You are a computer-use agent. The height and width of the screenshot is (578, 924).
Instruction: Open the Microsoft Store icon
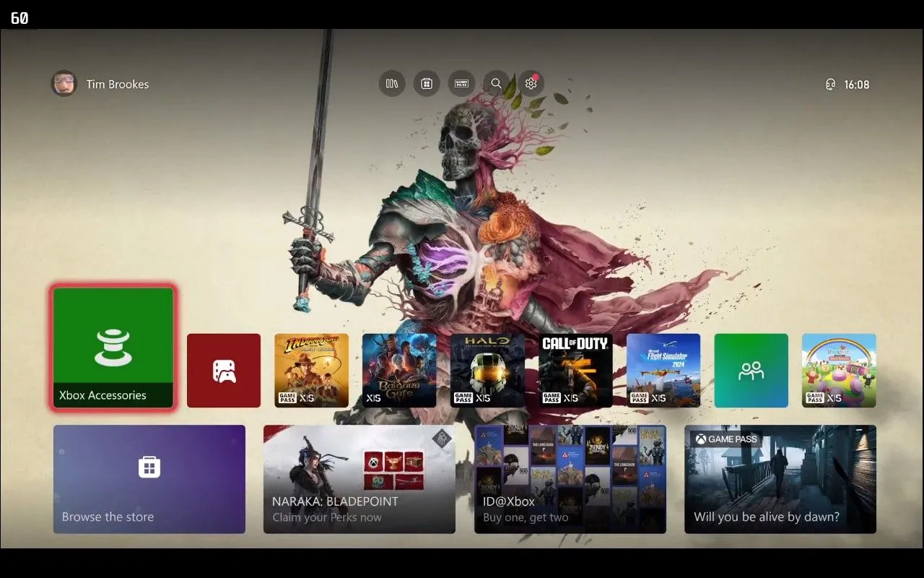(x=426, y=83)
